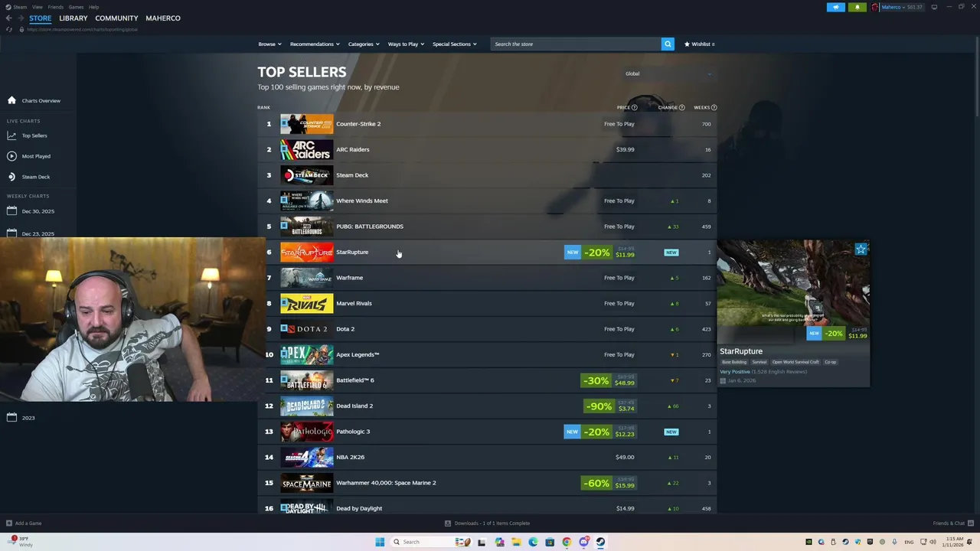Open Steam announcements megaphone icon
This screenshot has width=980, height=551.
(836, 7)
